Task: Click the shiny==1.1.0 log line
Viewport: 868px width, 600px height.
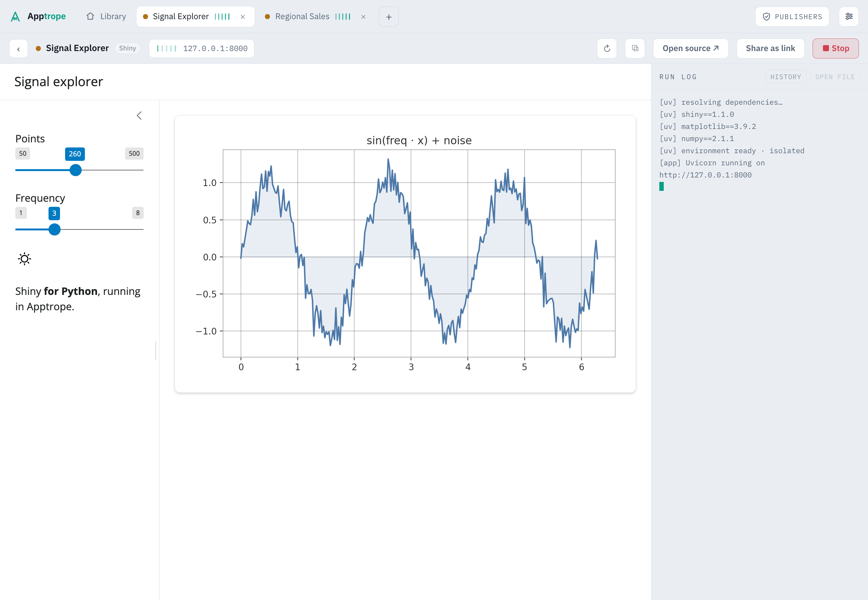Action: click(x=697, y=114)
